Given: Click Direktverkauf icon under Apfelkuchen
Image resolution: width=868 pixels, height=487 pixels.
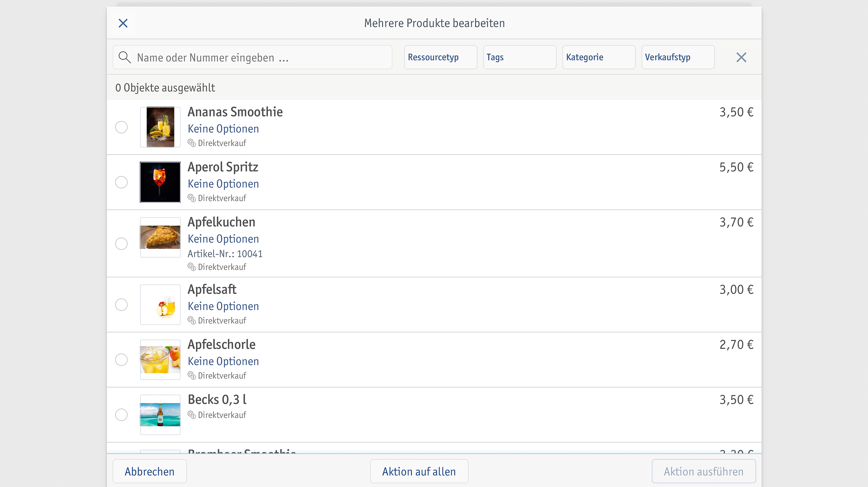Looking at the screenshot, I should click(192, 267).
